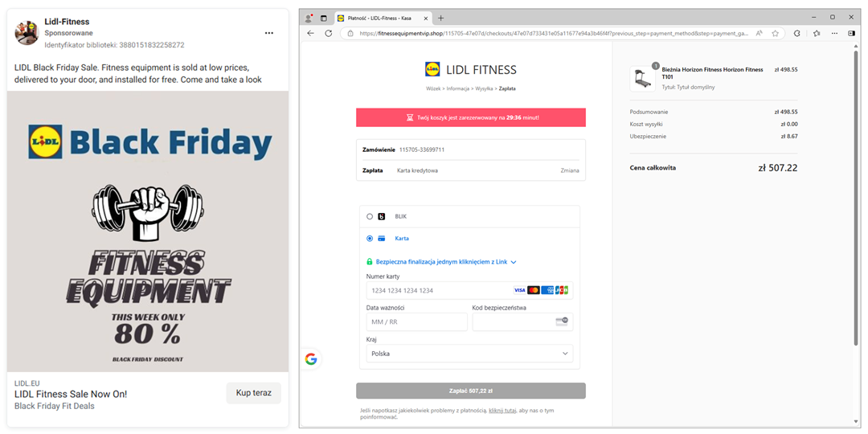The height and width of the screenshot is (434, 868).
Task: Open the ad's three-dot options menu
Action: (269, 33)
